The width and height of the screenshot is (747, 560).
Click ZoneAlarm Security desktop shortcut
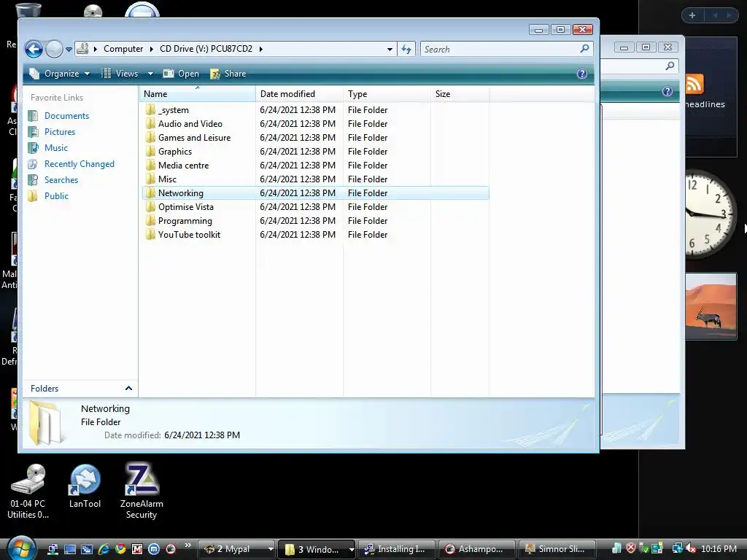[x=142, y=491]
